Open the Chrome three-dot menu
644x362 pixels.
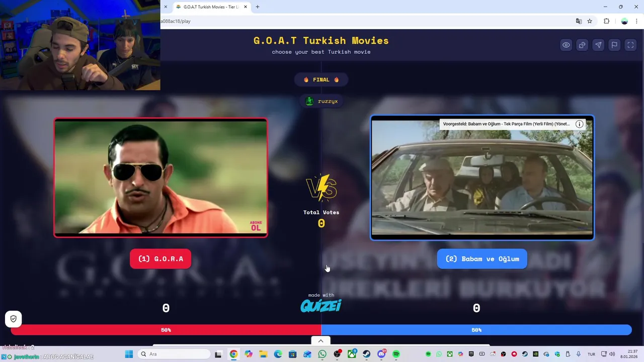tap(636, 21)
